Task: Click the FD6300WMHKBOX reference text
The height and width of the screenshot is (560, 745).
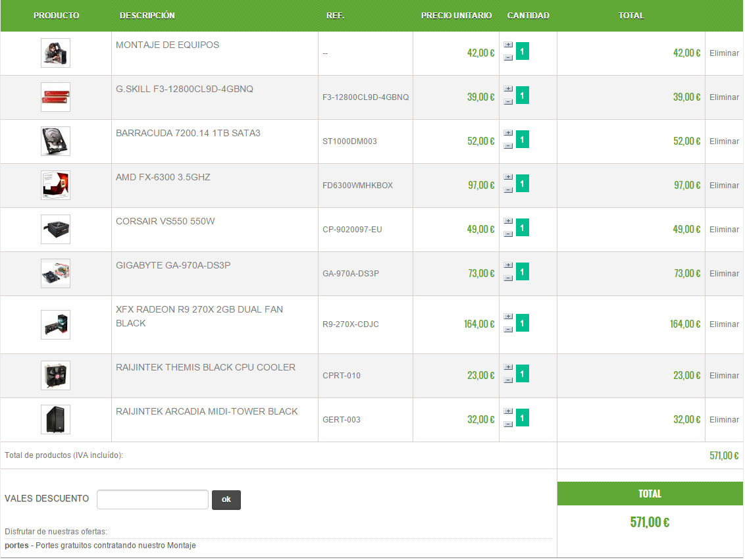Action: click(x=358, y=186)
